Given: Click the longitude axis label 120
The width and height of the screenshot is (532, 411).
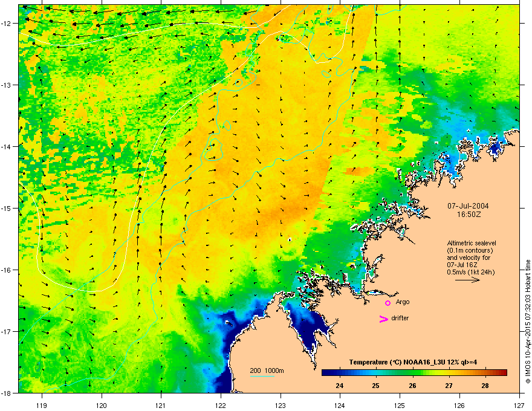Looking at the screenshot, I should pyautogui.click(x=102, y=405).
